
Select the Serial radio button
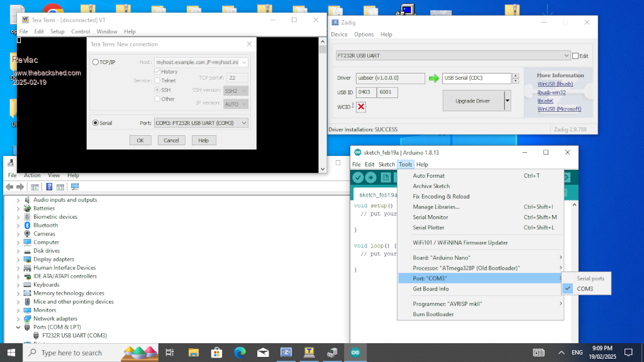coord(96,123)
